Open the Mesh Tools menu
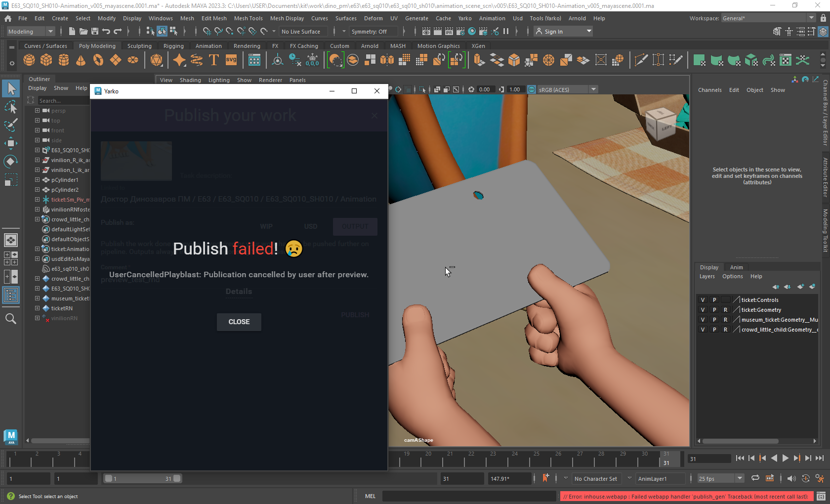Viewport: 830px width, 504px height. (x=249, y=18)
